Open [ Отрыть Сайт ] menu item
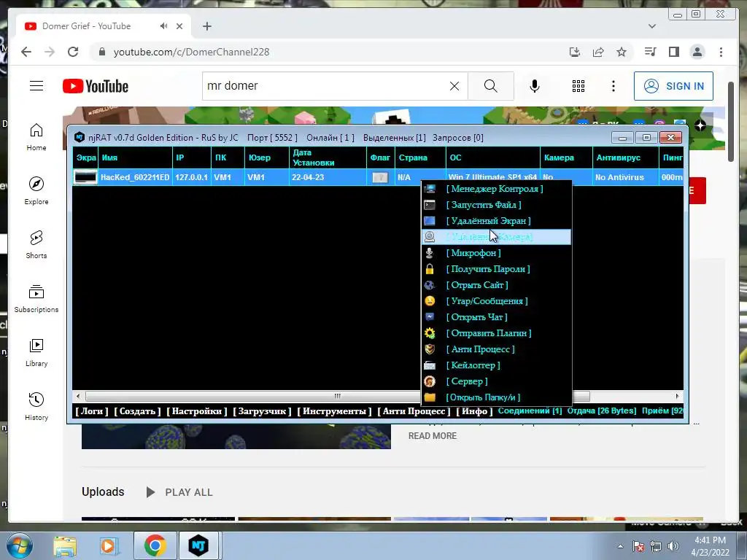This screenshot has height=560, width=747. [496, 285]
